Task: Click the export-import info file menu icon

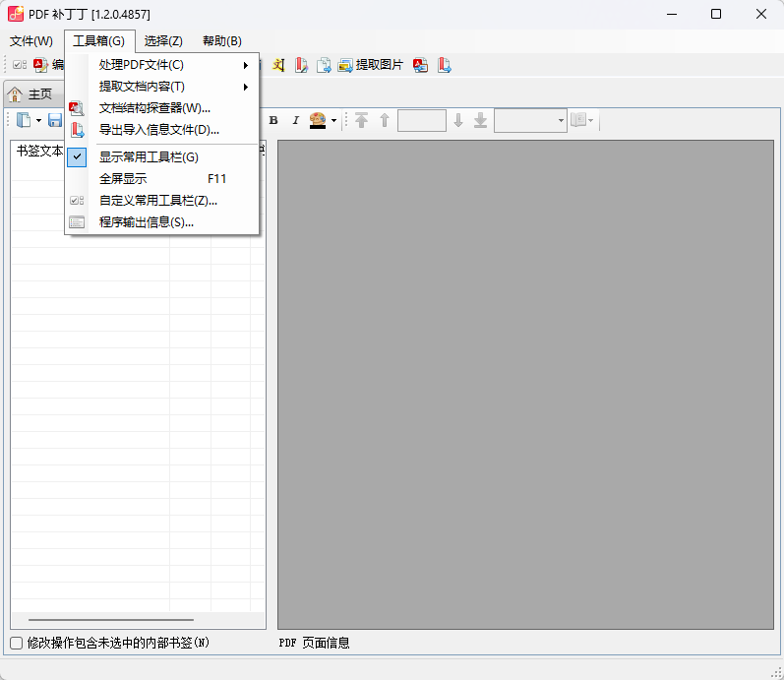Action: 77,130
